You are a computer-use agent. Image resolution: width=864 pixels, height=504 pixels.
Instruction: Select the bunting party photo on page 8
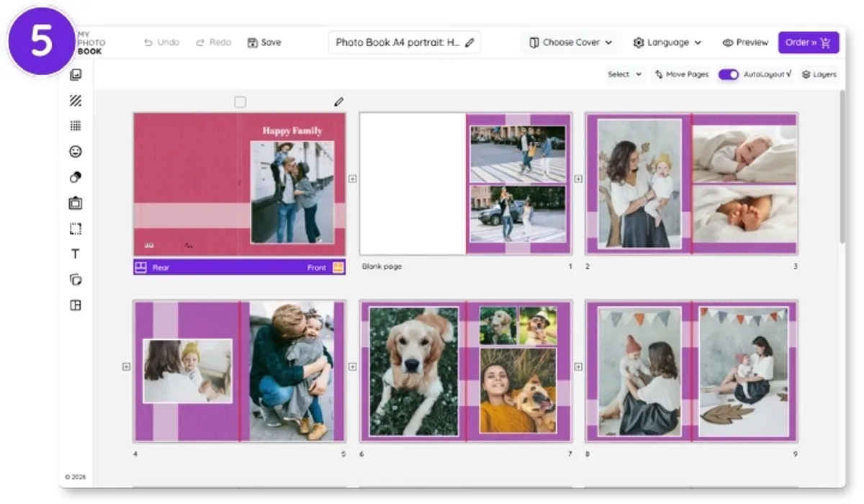click(639, 372)
